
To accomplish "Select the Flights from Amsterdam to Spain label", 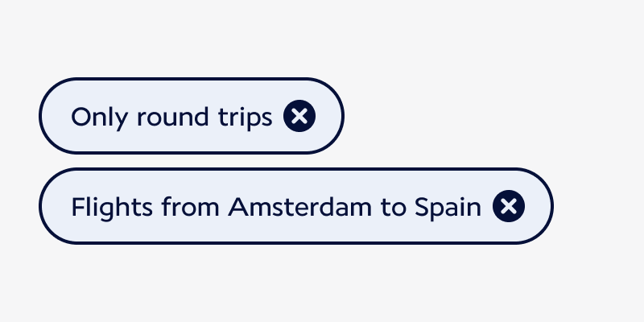I will pos(276,208).
